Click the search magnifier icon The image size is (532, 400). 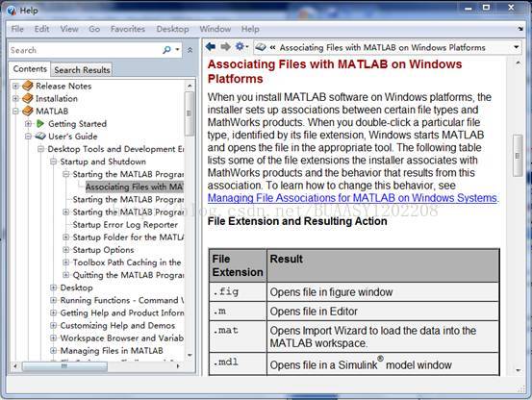pos(166,50)
